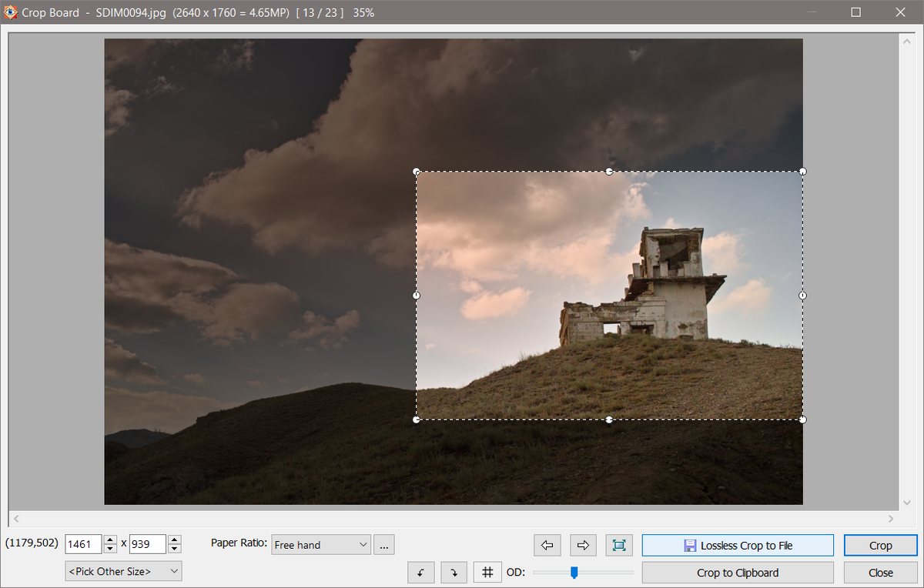This screenshot has width=924, height=588.
Task: Click top-left crop selection handle
Action: coord(417,171)
